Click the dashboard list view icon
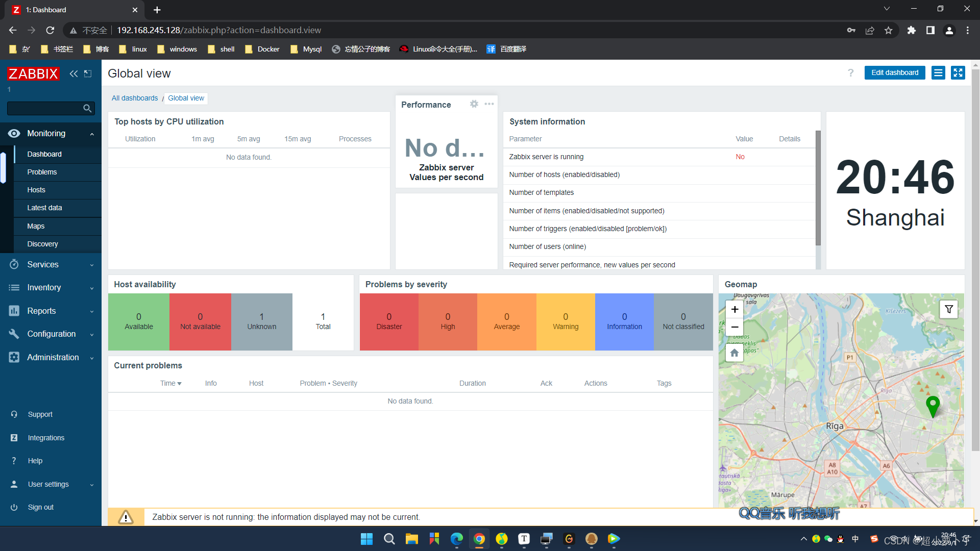Screen dimensions: 980x551 coord(938,72)
